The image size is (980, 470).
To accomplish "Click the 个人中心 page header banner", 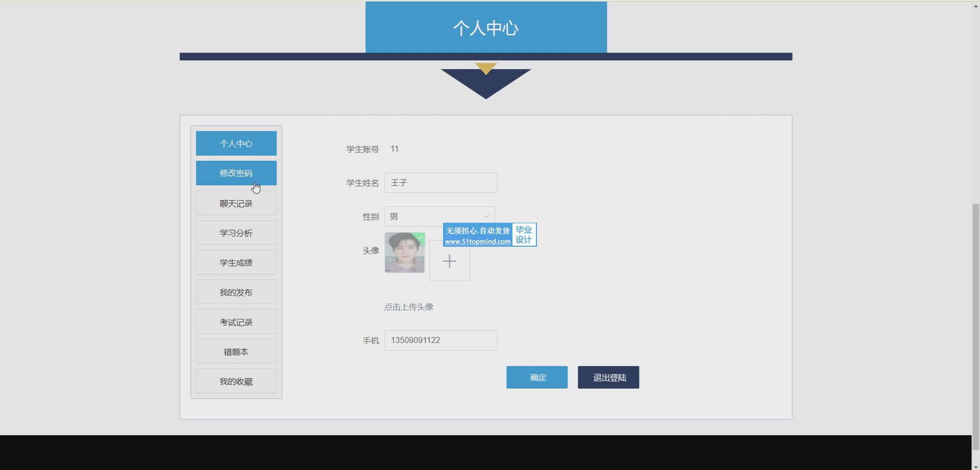I will (x=485, y=28).
